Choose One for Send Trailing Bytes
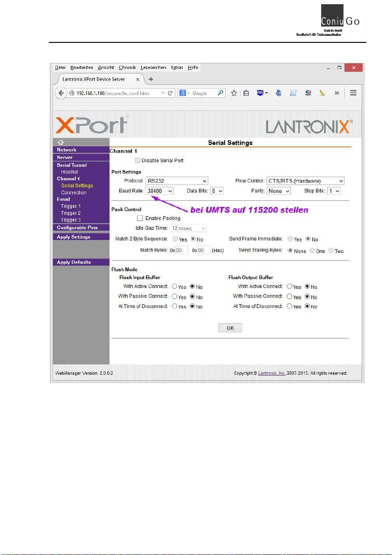This screenshot has width=392, height=555. pos(312,251)
